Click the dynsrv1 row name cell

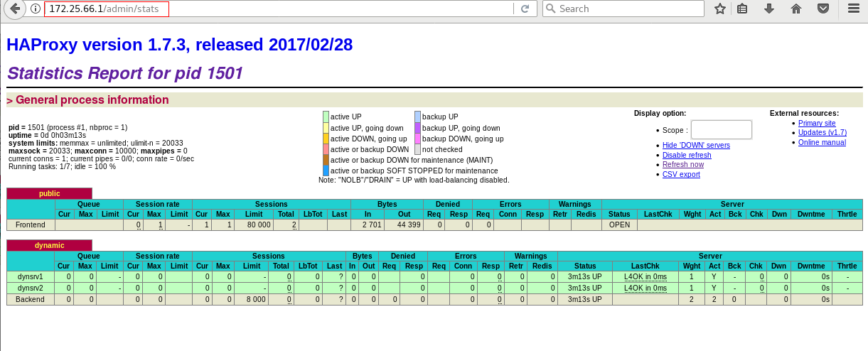click(31, 276)
